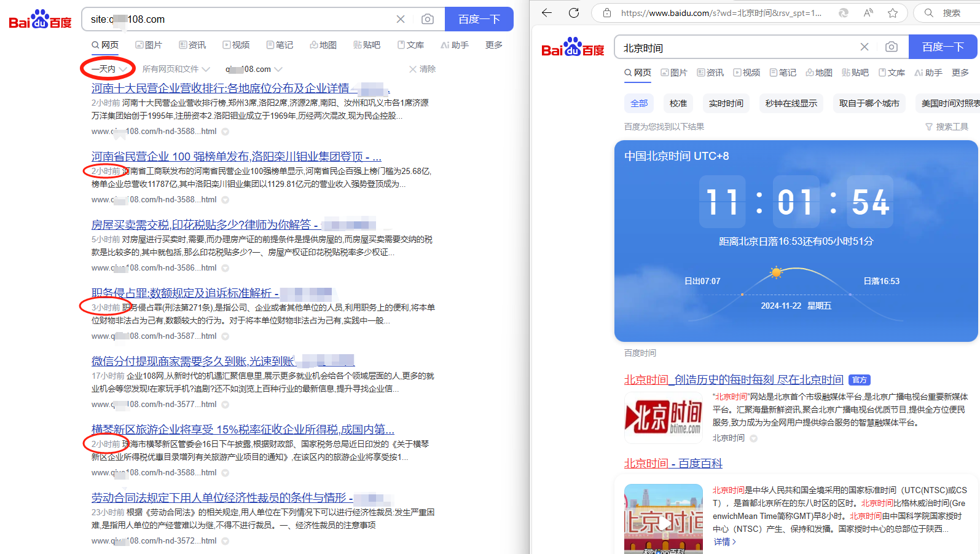The width and height of the screenshot is (980, 554).
Task: Expand 更多 in right window tabs
Action: [x=960, y=73]
